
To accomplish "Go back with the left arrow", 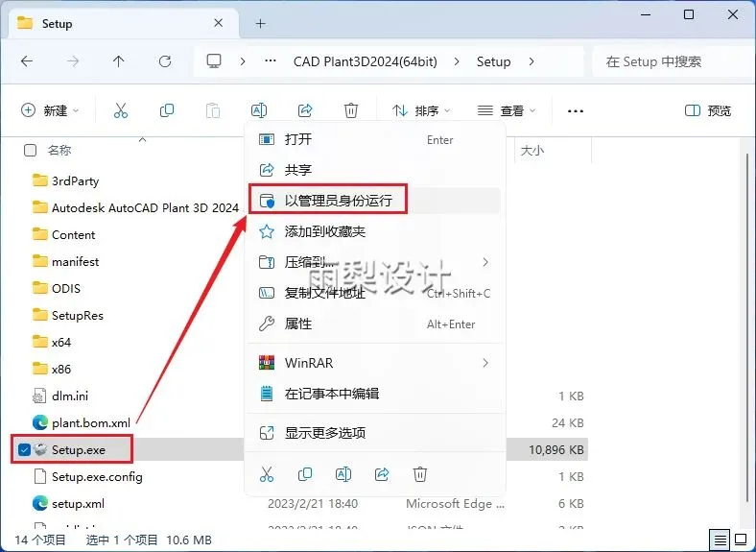I will tap(27, 61).
